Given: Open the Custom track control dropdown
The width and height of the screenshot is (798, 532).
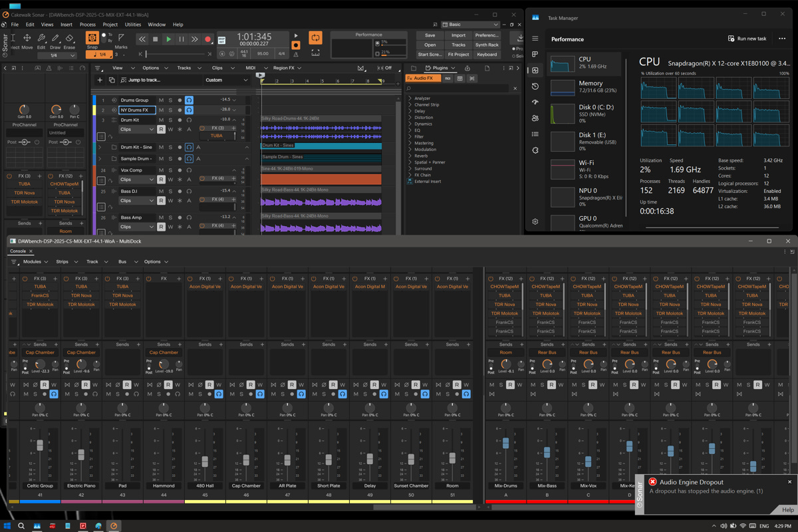Looking at the screenshot, I should (x=227, y=80).
